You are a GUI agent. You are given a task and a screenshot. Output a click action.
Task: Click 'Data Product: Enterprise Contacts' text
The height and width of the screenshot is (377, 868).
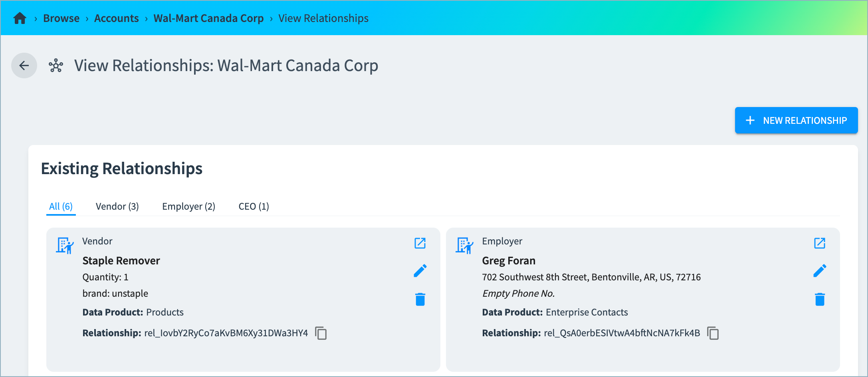pos(555,312)
